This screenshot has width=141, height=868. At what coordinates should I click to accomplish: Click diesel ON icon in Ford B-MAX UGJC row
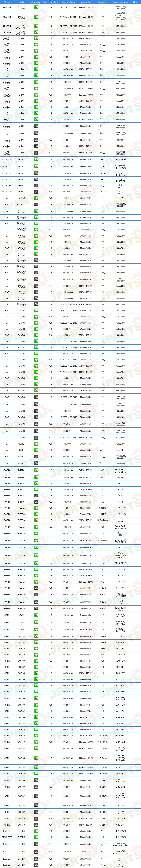click(36, 496)
